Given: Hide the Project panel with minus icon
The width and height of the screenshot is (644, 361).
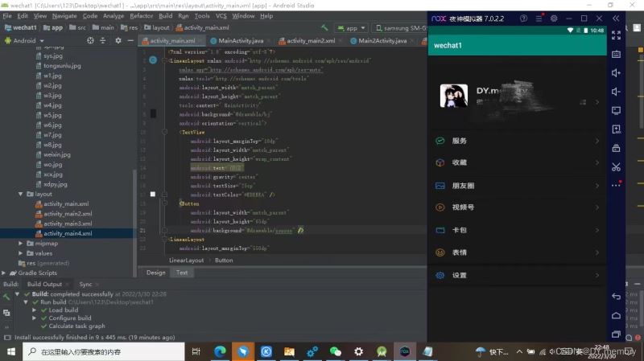Looking at the screenshot, I should 130,41.
